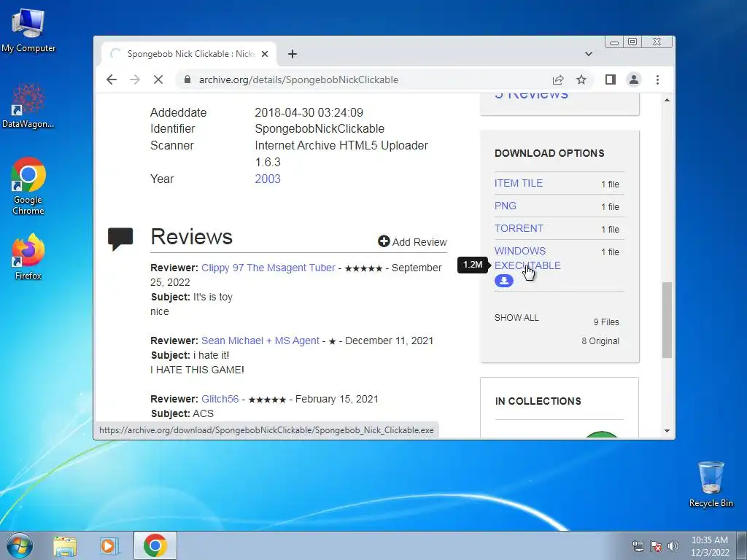Viewport: 747px width, 560px height.
Task: Click the speech bubble icon beside Reviews
Action: point(120,238)
